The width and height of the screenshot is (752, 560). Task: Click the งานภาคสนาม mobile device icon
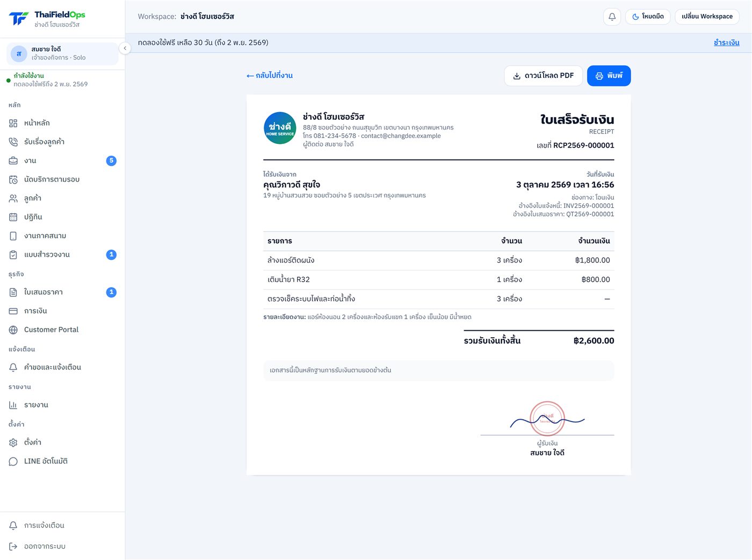[13, 236]
